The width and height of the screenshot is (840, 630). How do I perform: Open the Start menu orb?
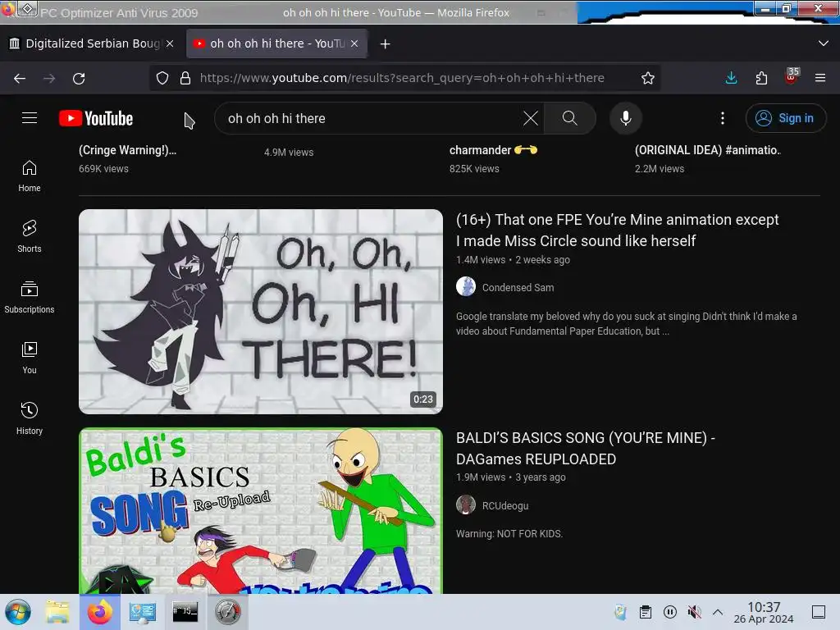point(18,612)
